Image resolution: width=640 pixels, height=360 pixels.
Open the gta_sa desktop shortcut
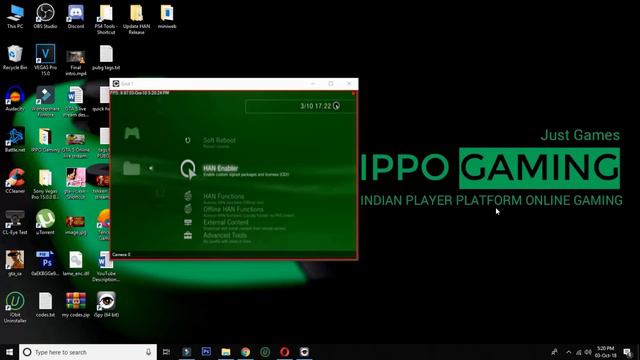click(x=15, y=264)
